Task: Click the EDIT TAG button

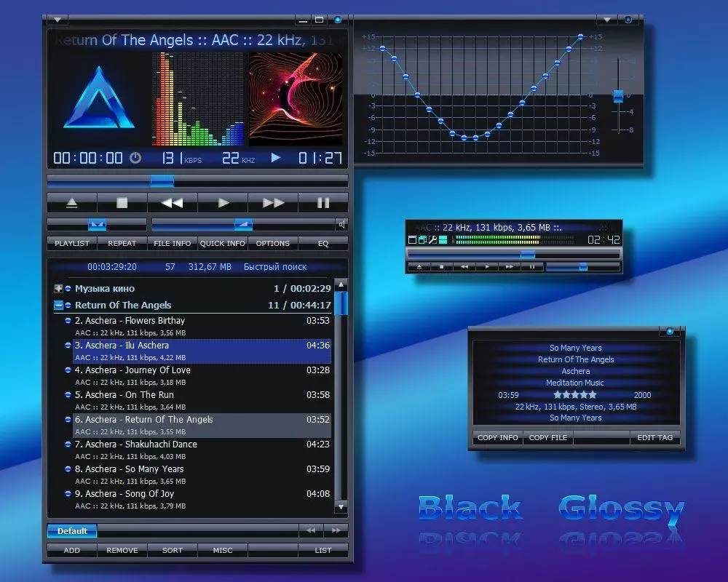Action: click(655, 438)
